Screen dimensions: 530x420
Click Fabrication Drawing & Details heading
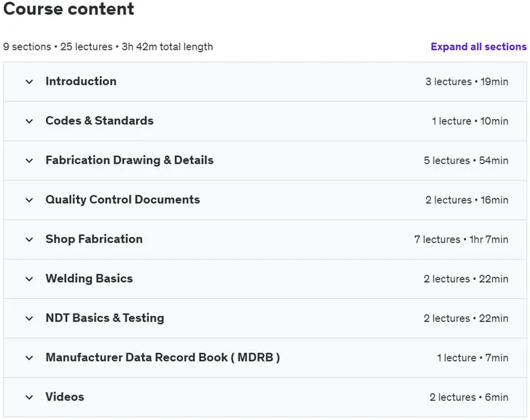click(130, 160)
